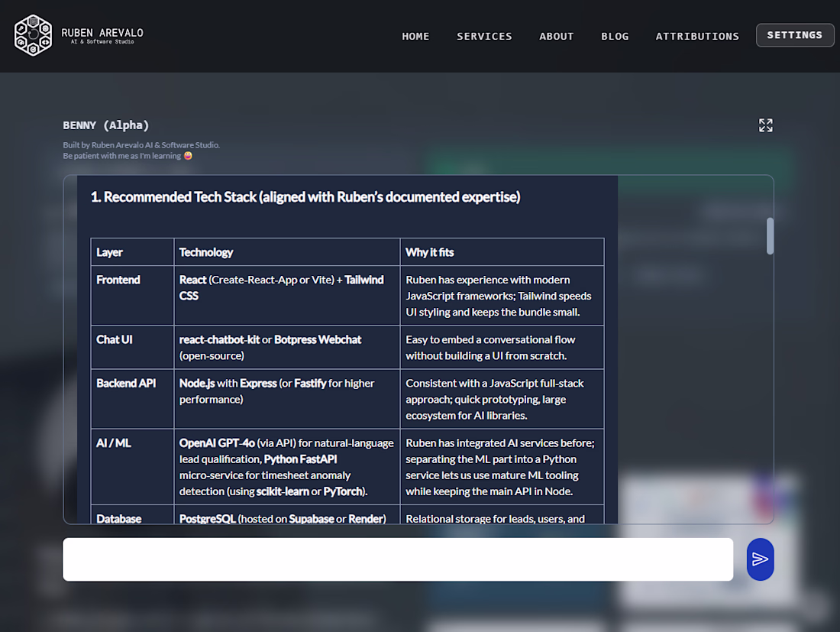This screenshot has height=632, width=840.
Task: Click 'Built by Ruben Arevalo AI' subtitle
Action: 141,144
